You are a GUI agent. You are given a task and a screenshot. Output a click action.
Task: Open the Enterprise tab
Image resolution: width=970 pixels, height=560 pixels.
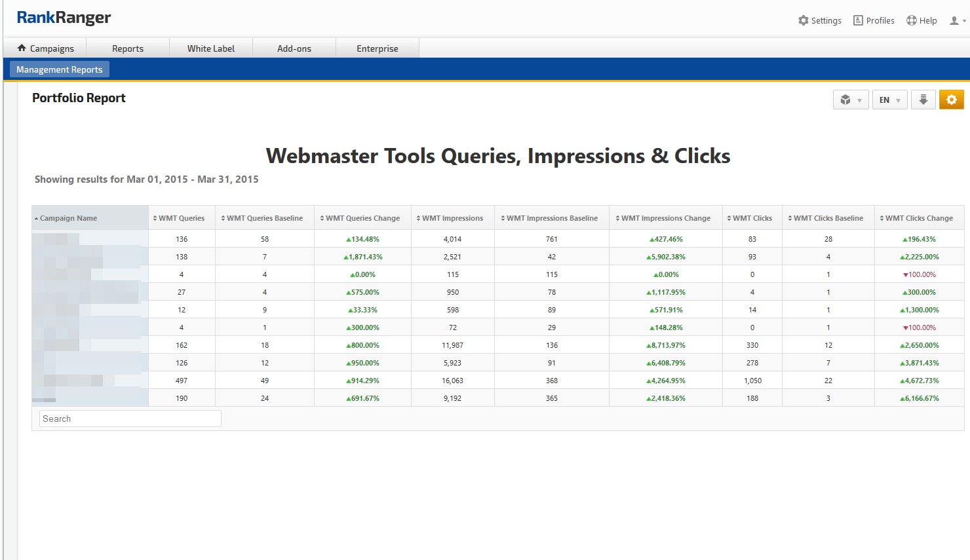click(x=378, y=48)
